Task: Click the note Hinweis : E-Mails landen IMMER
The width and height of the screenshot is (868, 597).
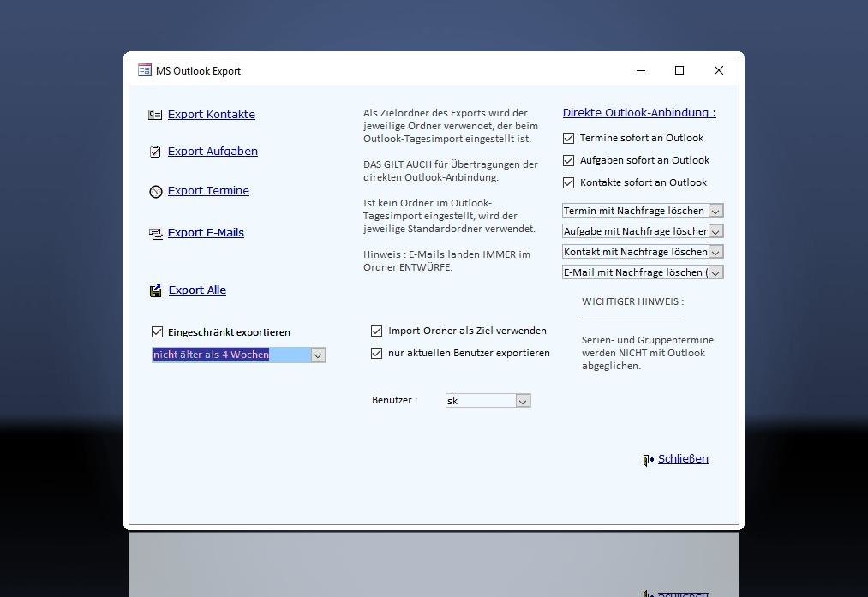Action: tap(446, 260)
